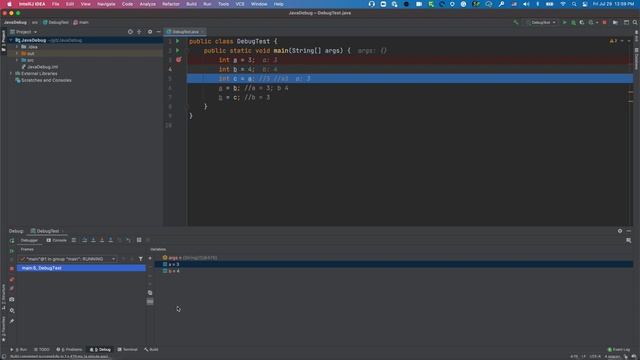The height and width of the screenshot is (360, 640).
Task: Collapse the JavaDebug project root
Action: click(x=11, y=40)
